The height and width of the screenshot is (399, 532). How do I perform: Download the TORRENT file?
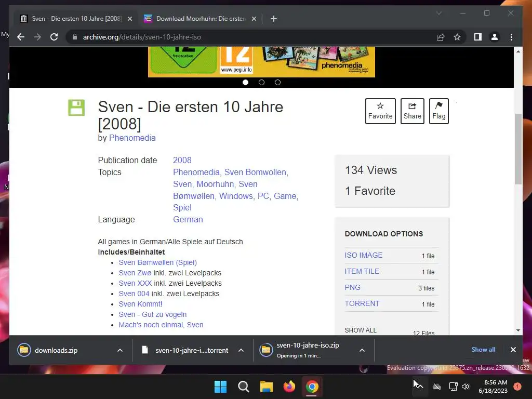coord(362,303)
